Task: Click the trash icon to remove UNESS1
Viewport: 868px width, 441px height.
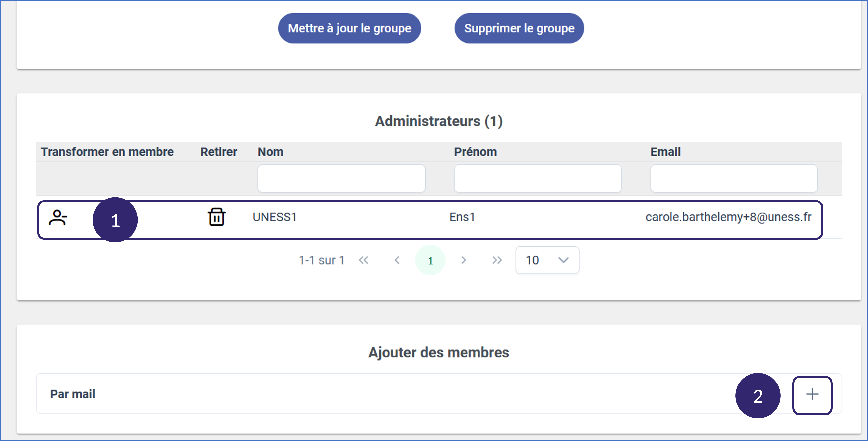Action: click(216, 217)
